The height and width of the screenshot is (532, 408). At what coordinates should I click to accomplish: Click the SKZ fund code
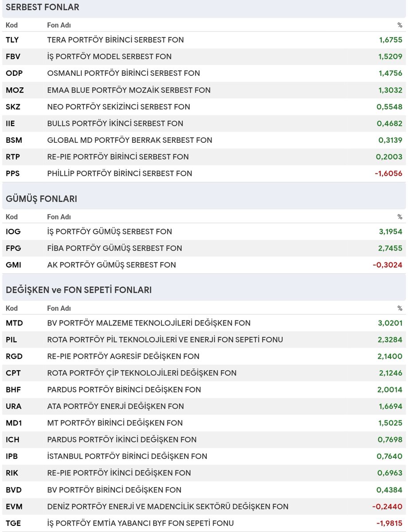(x=13, y=107)
